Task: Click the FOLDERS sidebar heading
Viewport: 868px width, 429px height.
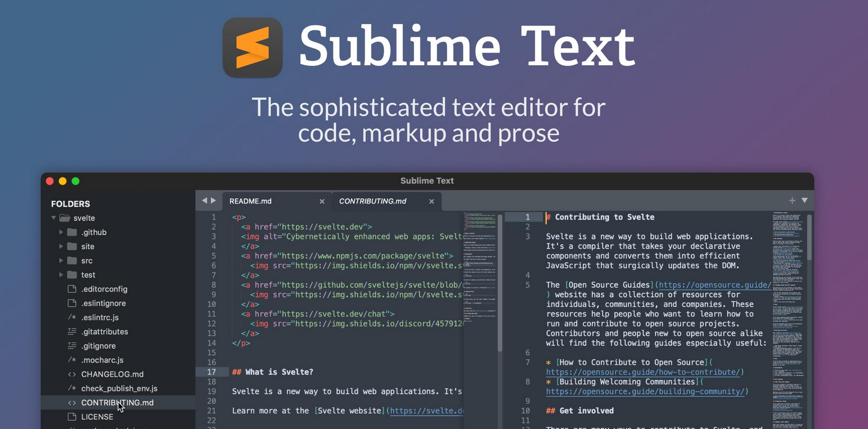Action: coord(71,204)
